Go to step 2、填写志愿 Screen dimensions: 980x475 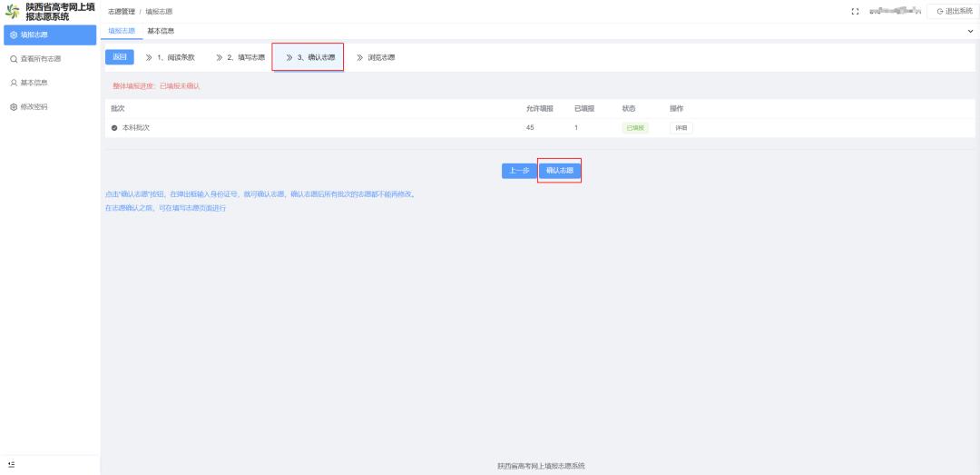[x=240, y=57]
